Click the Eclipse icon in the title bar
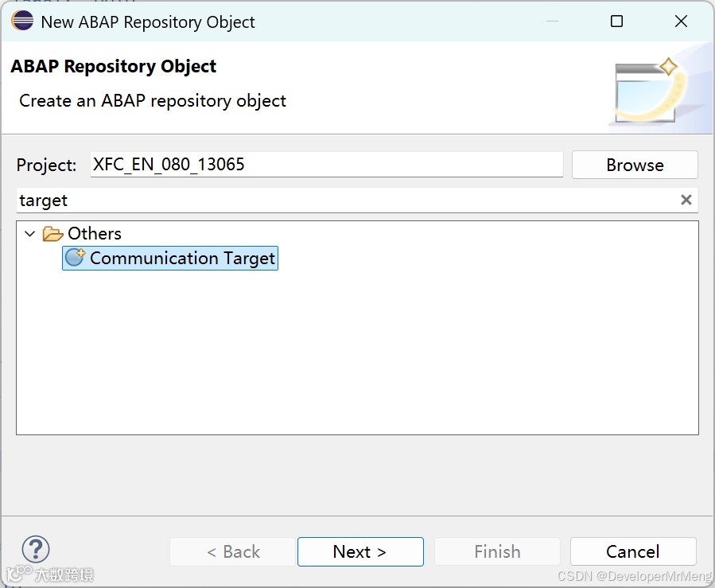This screenshot has height=588, width=715. (22, 21)
